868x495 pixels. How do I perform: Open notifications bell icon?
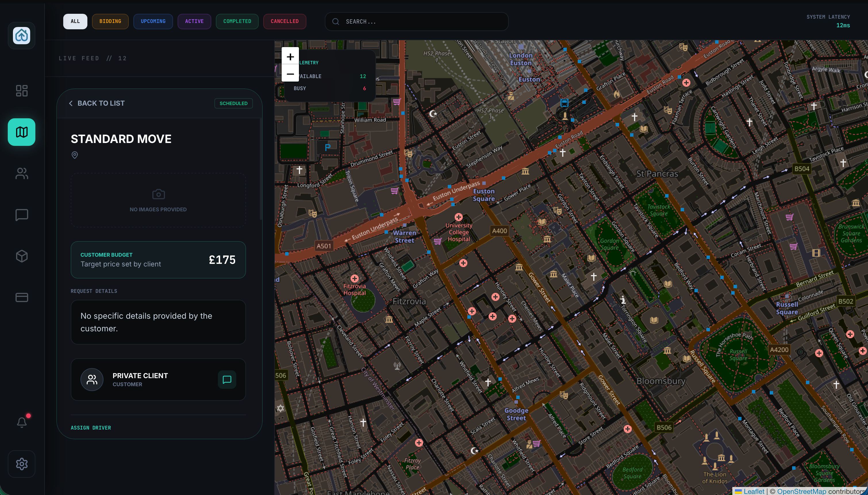pos(22,422)
